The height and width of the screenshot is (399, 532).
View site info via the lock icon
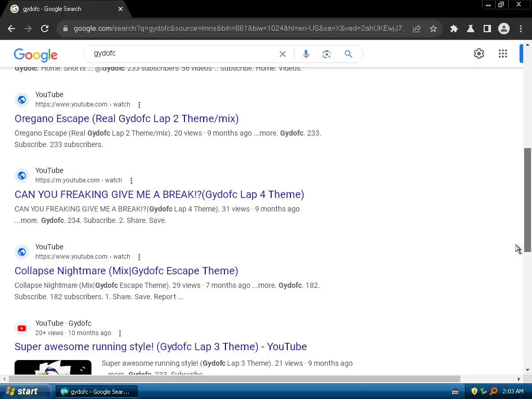(65, 29)
